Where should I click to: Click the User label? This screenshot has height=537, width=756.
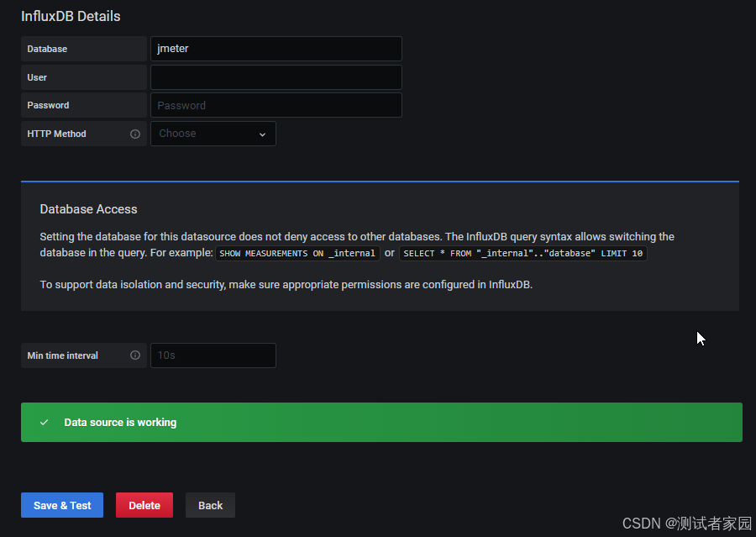tap(37, 77)
